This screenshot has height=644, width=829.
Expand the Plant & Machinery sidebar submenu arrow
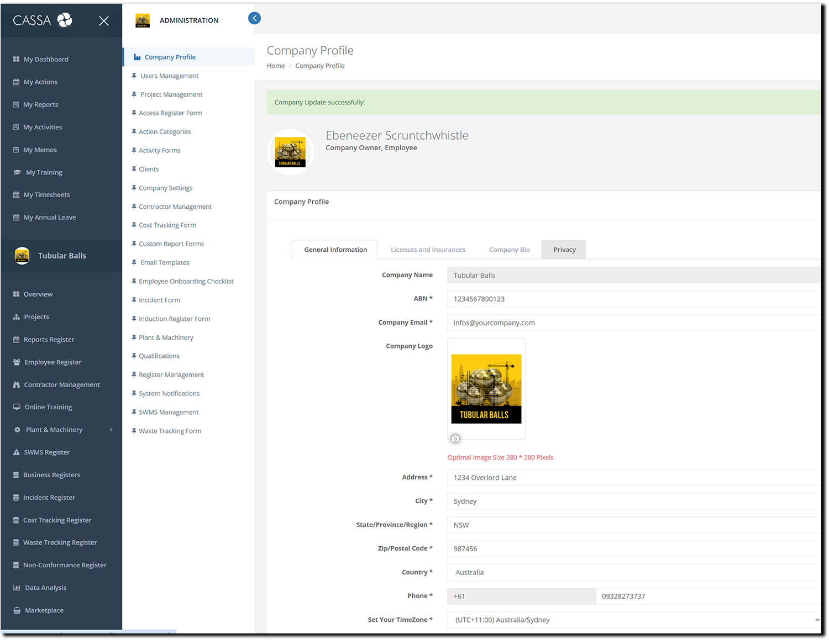tap(111, 430)
